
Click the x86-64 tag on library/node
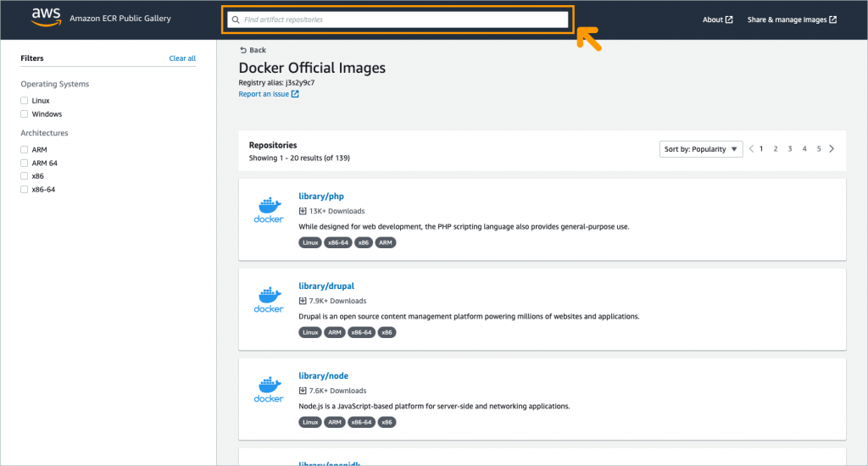coord(361,422)
